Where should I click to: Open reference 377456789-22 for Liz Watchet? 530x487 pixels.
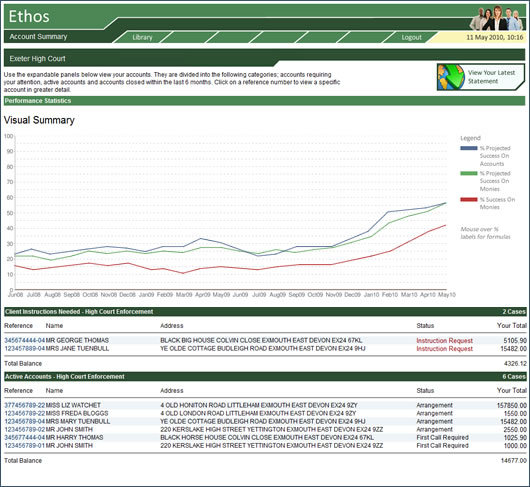[24, 405]
